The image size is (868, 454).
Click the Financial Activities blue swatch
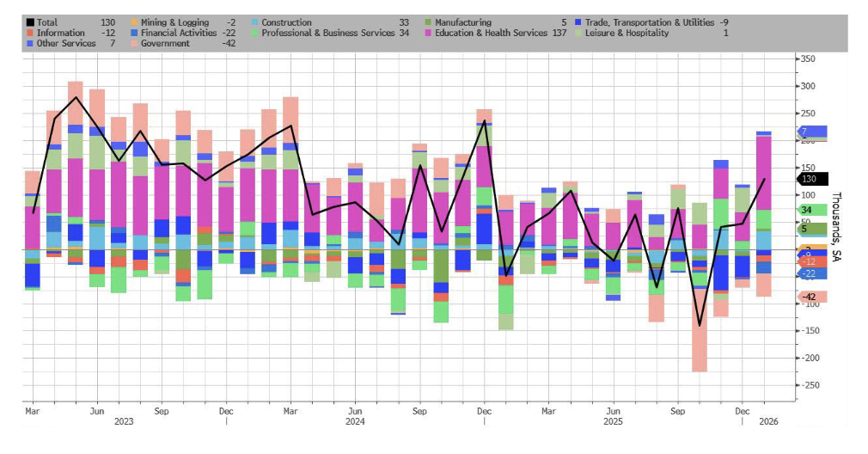click(x=133, y=34)
